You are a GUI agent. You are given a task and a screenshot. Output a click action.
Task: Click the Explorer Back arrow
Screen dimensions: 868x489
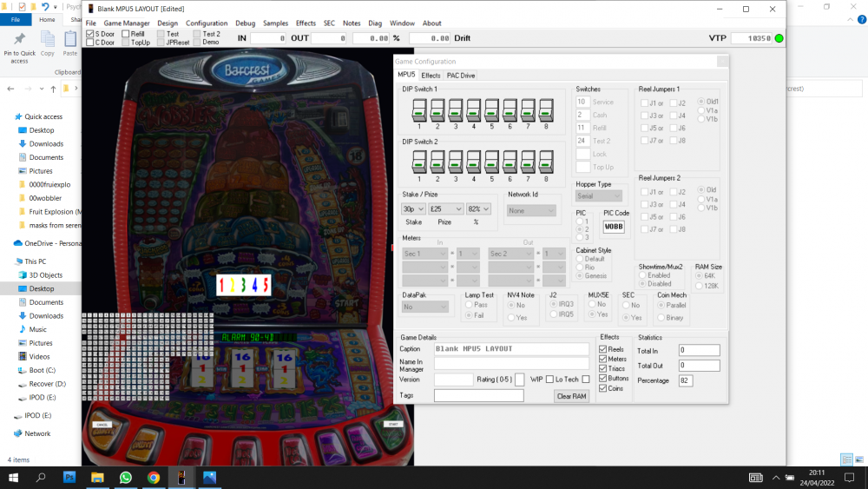[x=10, y=89]
